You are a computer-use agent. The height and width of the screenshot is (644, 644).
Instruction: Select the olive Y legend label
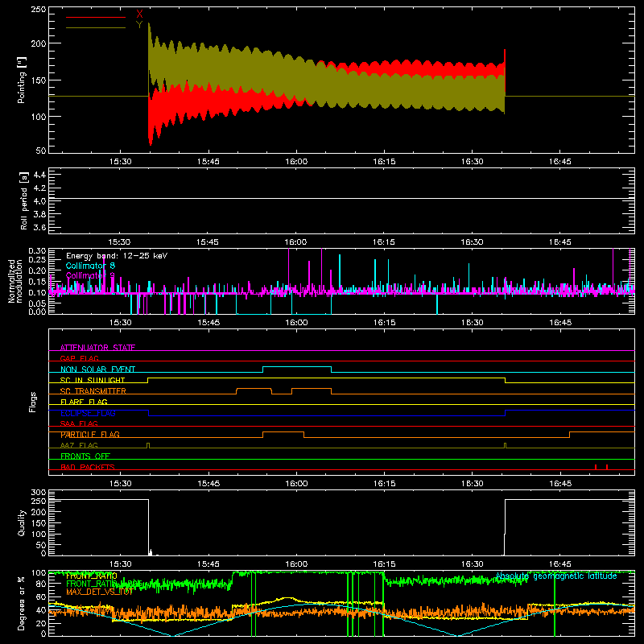(139, 25)
